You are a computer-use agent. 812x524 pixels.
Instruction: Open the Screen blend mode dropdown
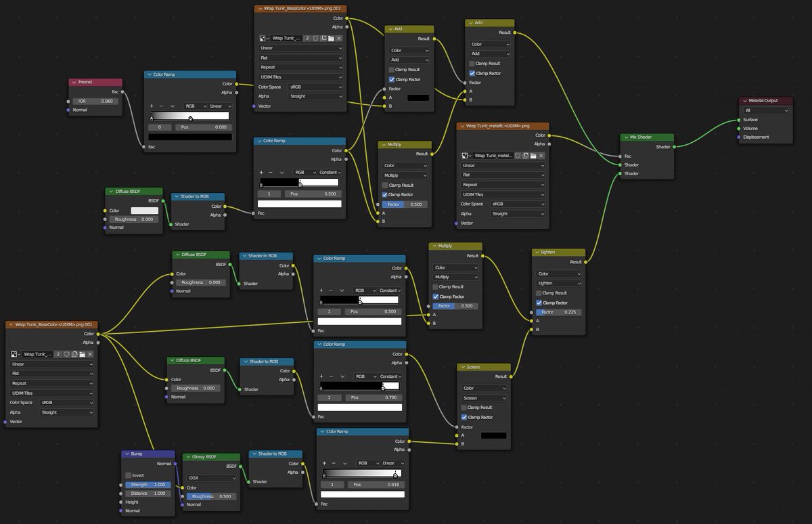[484, 398]
